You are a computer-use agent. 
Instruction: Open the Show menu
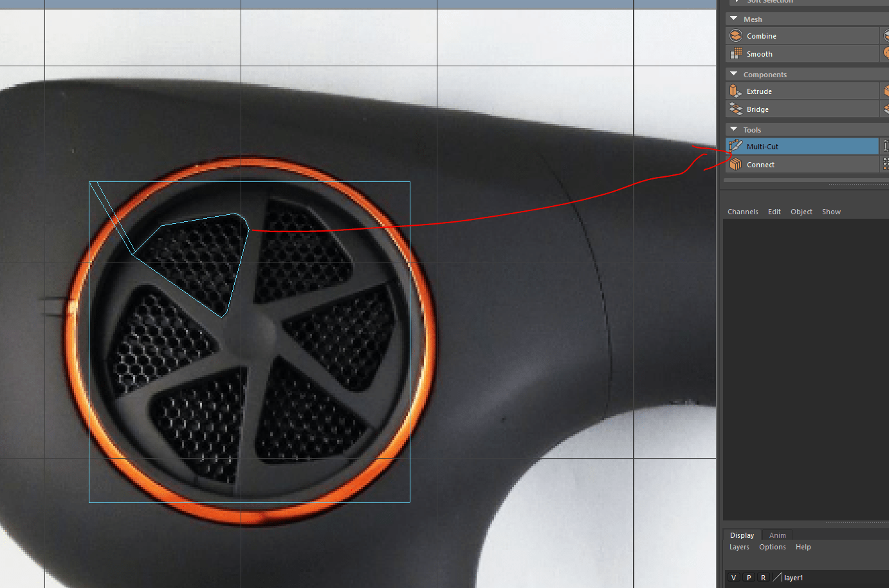point(831,212)
